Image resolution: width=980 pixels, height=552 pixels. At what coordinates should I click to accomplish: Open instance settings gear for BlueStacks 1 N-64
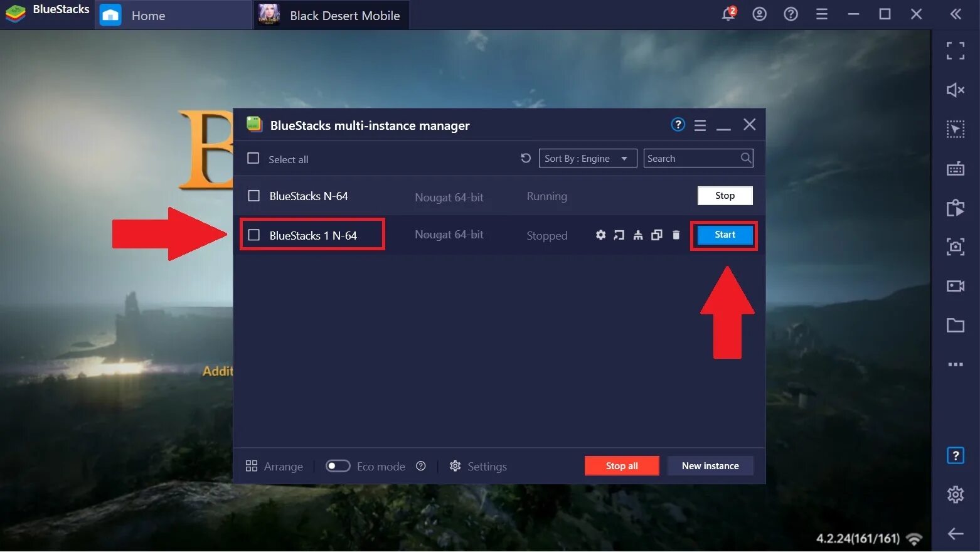coord(600,235)
